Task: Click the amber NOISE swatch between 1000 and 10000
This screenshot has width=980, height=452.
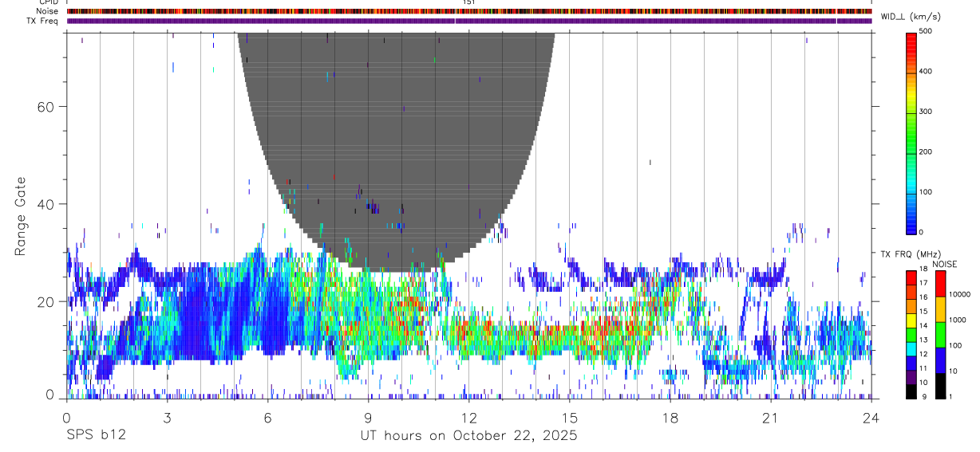Action: pos(941,309)
